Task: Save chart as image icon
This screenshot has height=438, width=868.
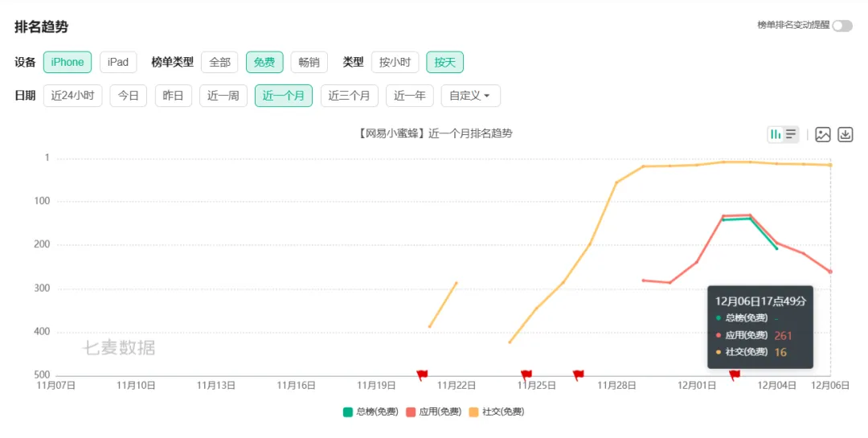Action: click(822, 134)
